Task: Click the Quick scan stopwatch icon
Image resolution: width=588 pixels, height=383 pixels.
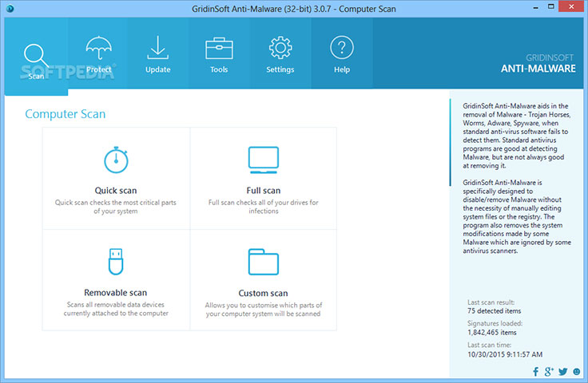Action: pyautogui.click(x=116, y=160)
